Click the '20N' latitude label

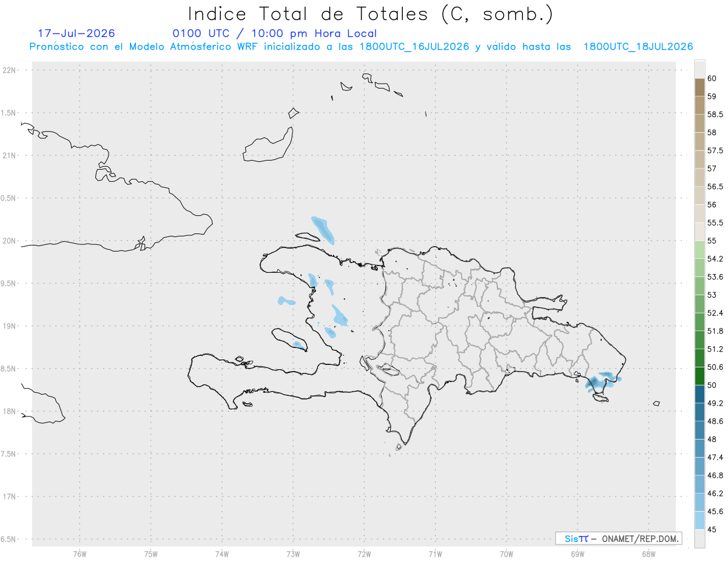(x=10, y=241)
